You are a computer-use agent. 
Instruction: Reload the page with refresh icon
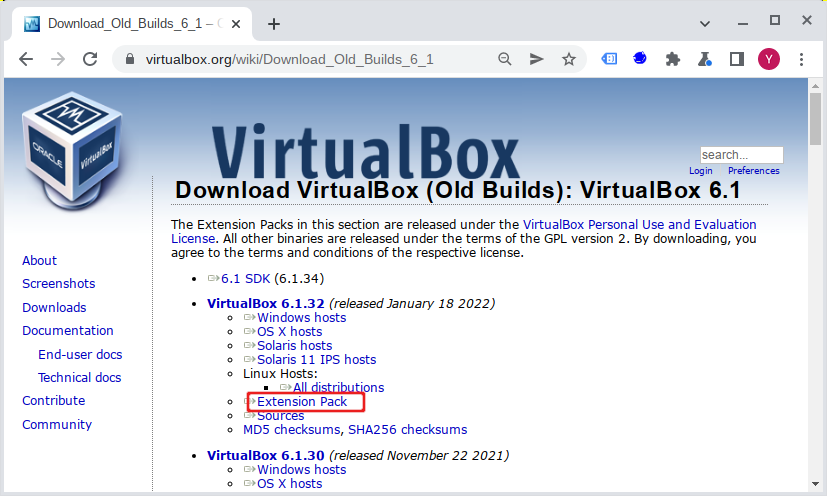[x=90, y=59]
